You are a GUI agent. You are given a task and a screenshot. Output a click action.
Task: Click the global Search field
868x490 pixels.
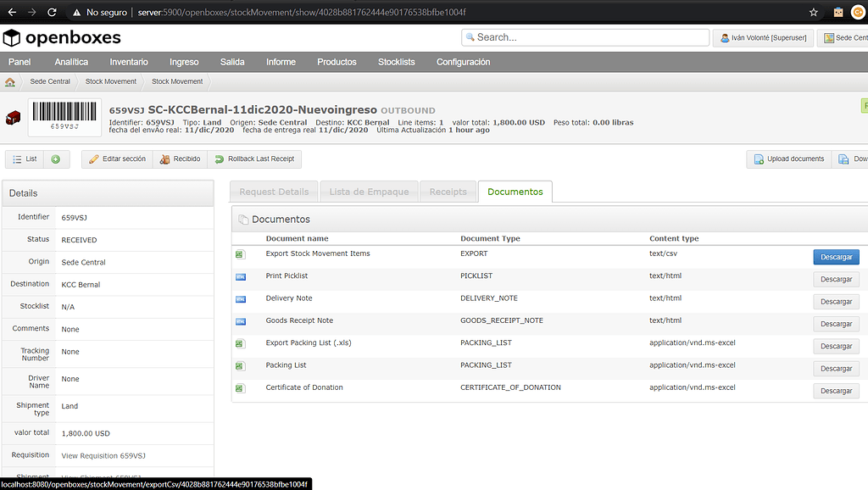coord(585,37)
